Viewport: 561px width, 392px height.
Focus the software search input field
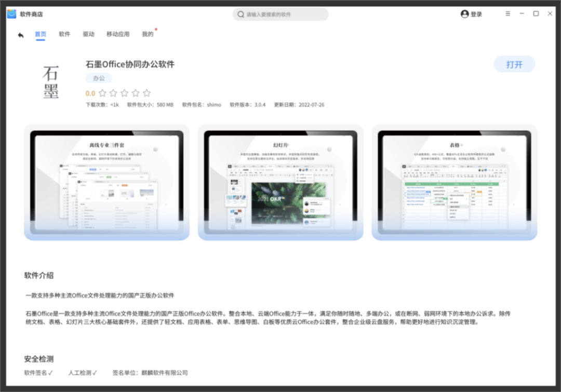click(x=280, y=15)
